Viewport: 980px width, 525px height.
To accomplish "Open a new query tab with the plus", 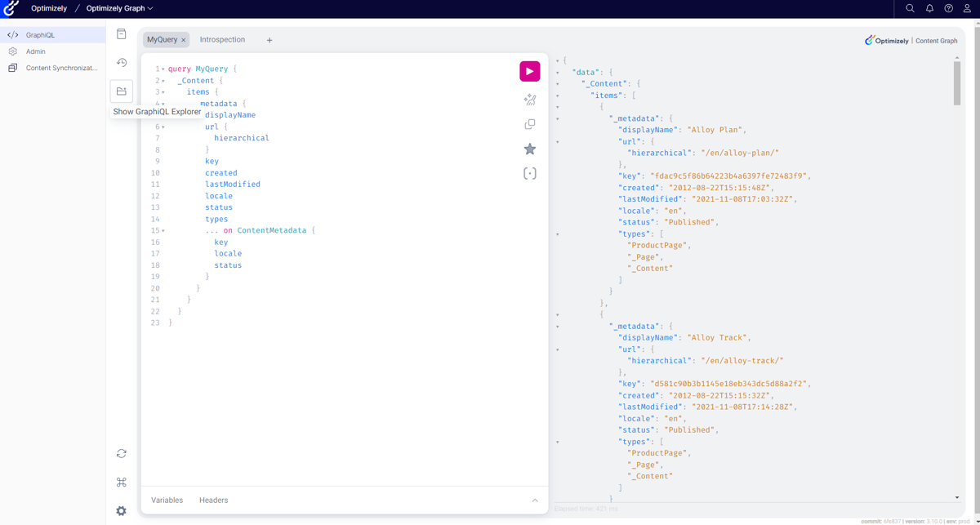I will 269,39.
